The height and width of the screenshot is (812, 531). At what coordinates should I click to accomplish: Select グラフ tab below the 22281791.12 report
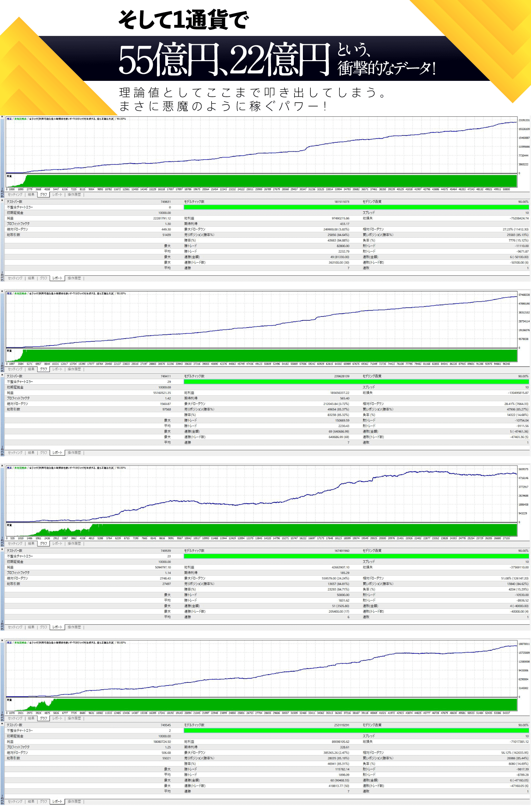43,278
